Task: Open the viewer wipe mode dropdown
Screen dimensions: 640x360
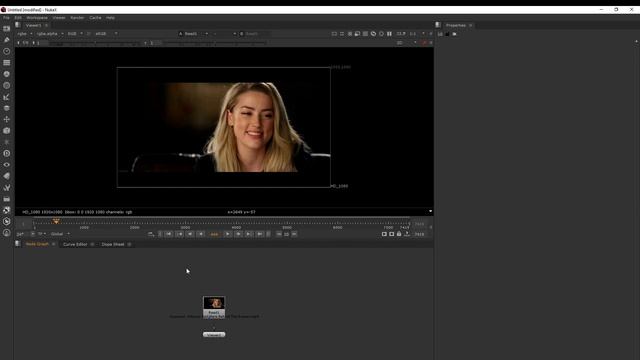Action: point(224,34)
